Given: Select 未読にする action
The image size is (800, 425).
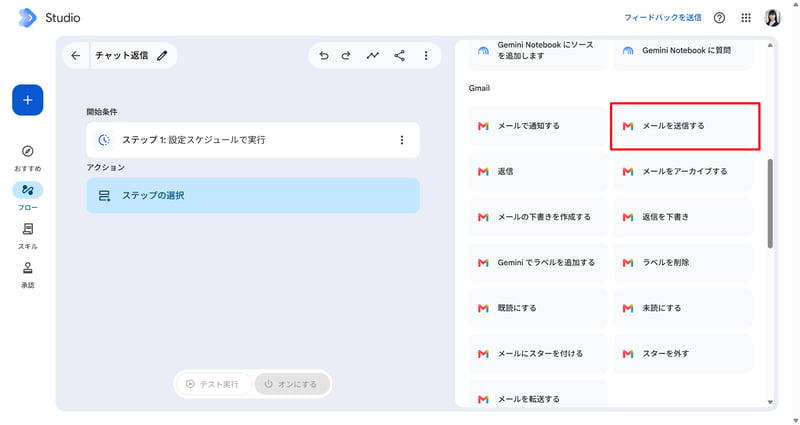Looking at the screenshot, I should coord(683,308).
